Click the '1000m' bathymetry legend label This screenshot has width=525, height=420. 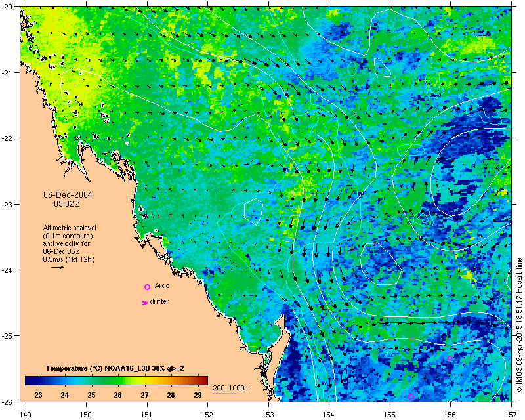point(240,388)
